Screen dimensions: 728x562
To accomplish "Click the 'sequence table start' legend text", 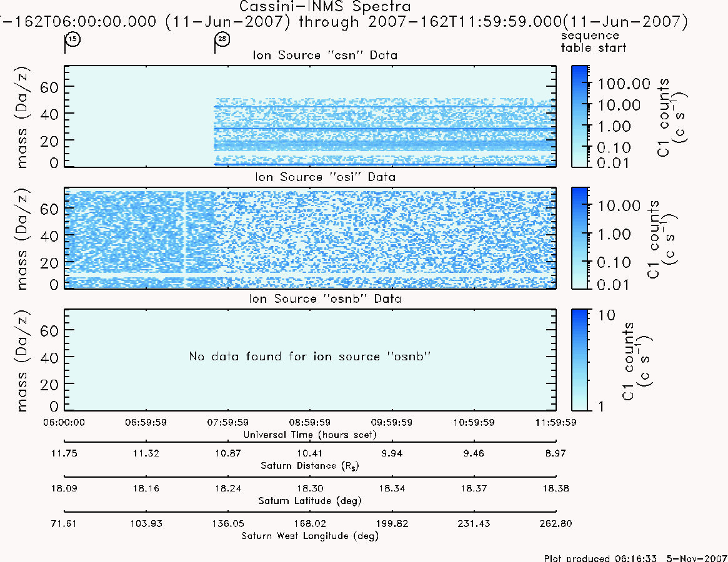I will [594, 42].
